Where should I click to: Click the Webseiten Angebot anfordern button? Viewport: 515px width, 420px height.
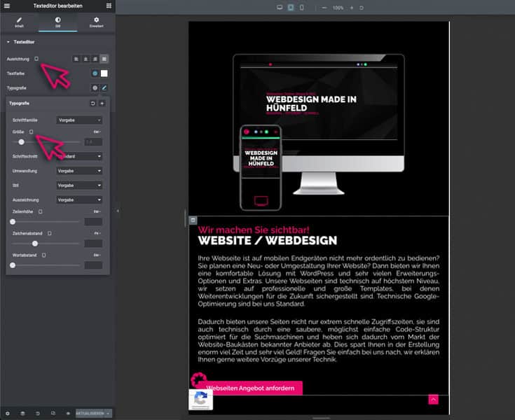(x=250, y=388)
